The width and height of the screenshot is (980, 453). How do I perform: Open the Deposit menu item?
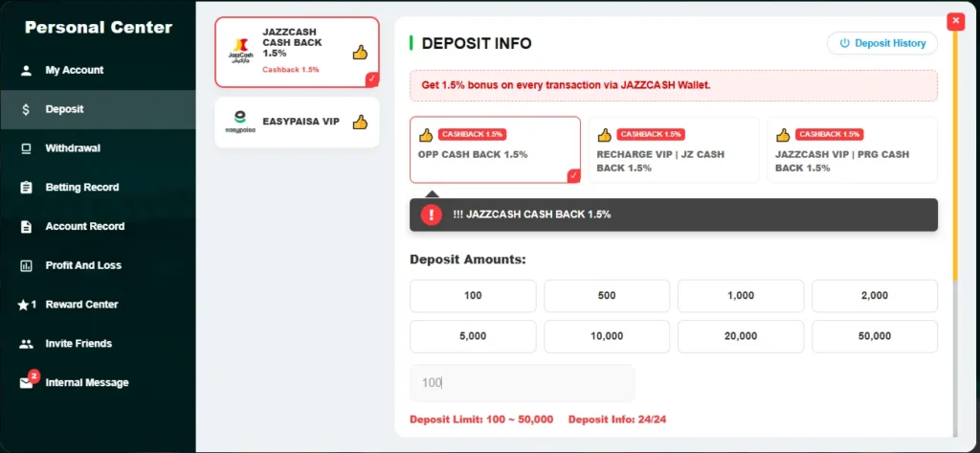coord(99,109)
